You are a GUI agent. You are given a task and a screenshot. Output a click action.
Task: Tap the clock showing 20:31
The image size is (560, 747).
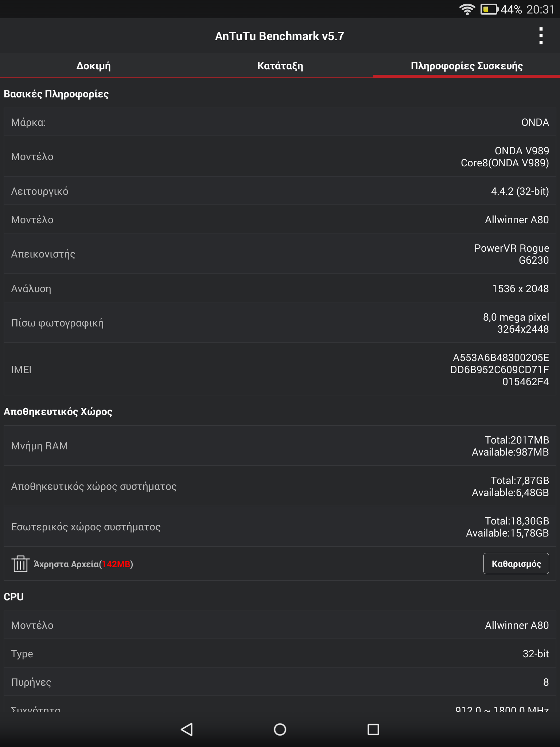click(x=540, y=9)
